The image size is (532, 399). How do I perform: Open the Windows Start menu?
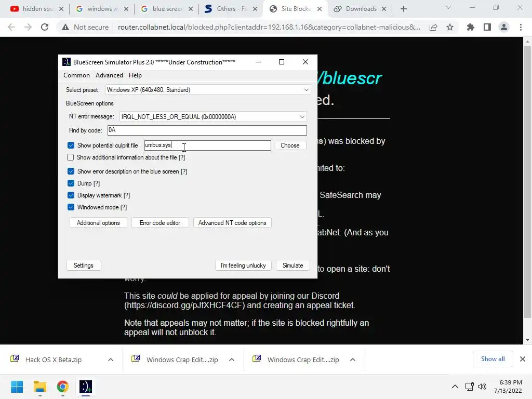[x=17, y=387]
